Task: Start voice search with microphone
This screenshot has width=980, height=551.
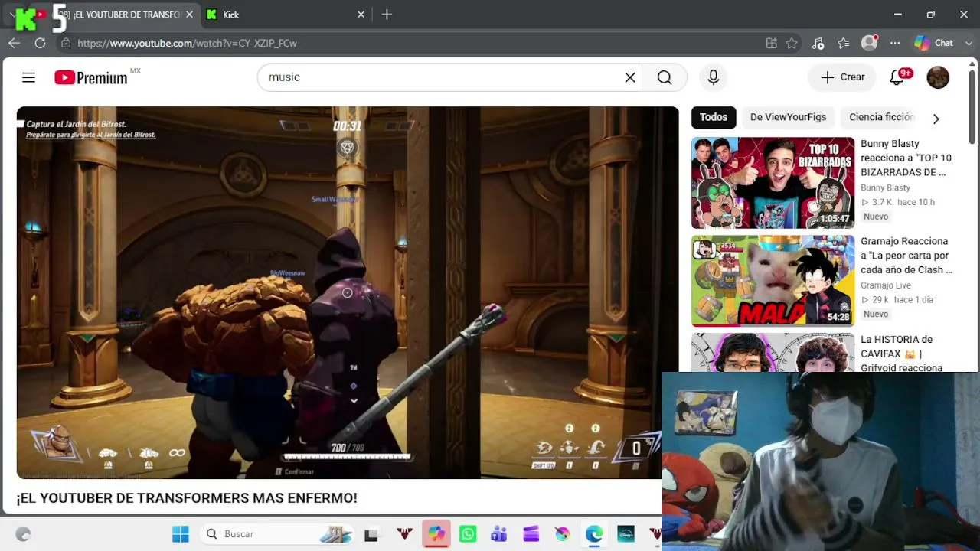Action: pyautogui.click(x=713, y=77)
